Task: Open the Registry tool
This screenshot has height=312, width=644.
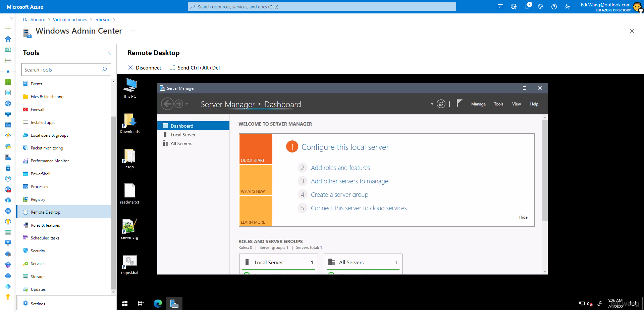Action: click(x=64, y=199)
